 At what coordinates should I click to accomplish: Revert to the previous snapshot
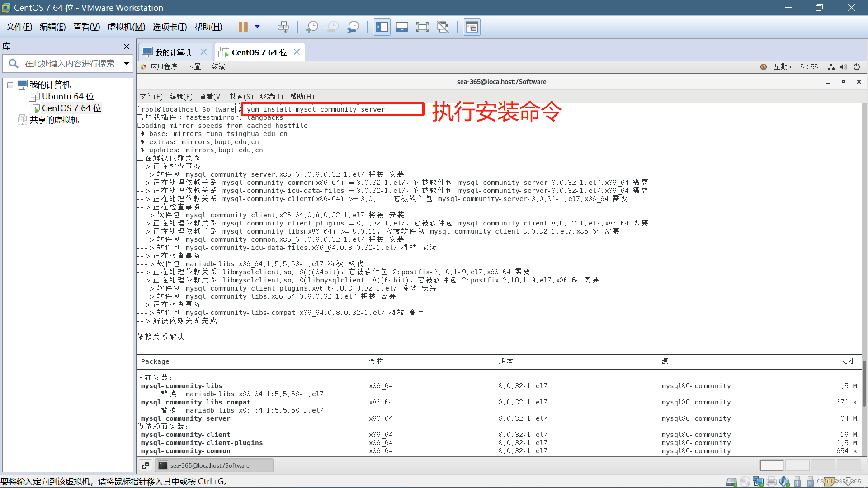333,27
